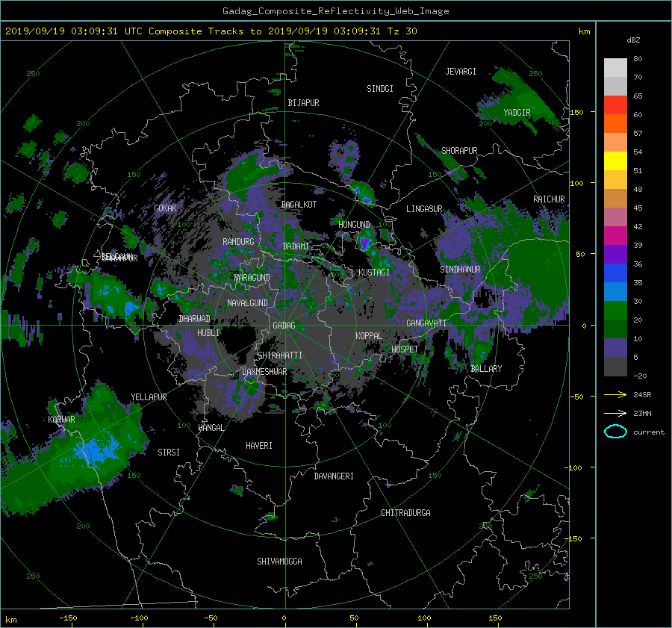The height and width of the screenshot is (628, 672).
Task: Select the red 65 dBZ legend swatch
Action: click(x=615, y=105)
